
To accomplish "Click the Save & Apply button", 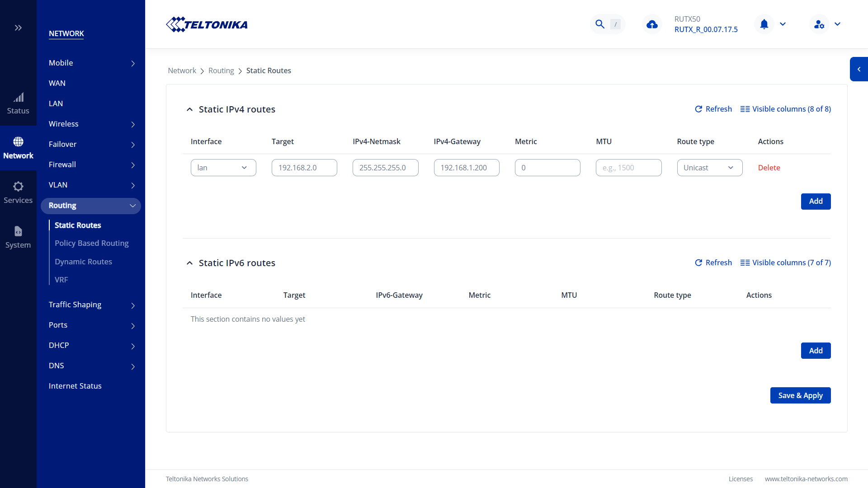I will pos(800,396).
